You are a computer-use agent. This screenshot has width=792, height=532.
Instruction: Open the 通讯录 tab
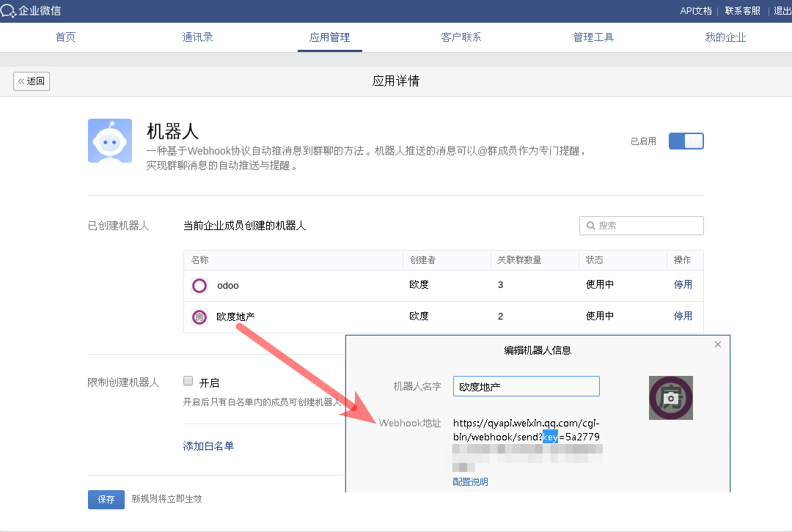coord(197,37)
